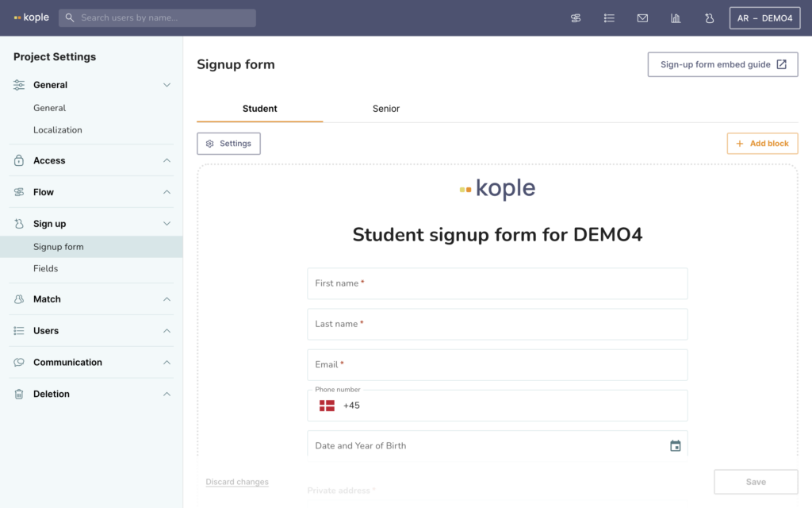Switch to the Student tab
The width and height of the screenshot is (812, 508).
(x=260, y=109)
